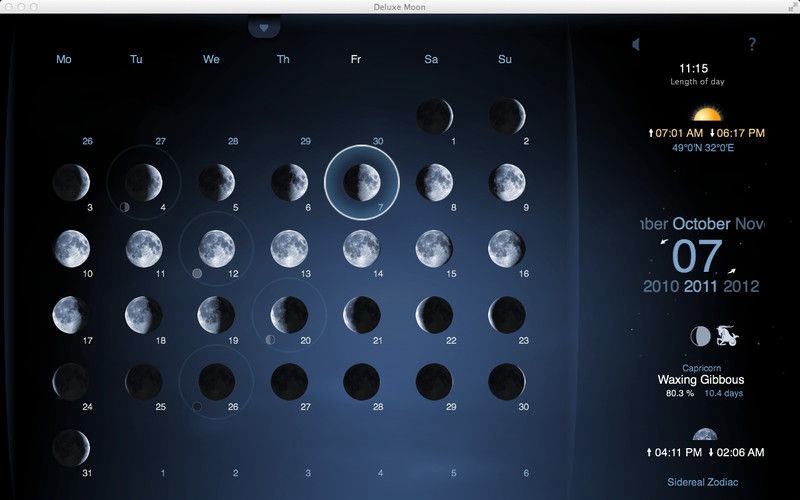The height and width of the screenshot is (500, 800).
Task: Select the last quarter moon on day 20
Action: (x=289, y=315)
